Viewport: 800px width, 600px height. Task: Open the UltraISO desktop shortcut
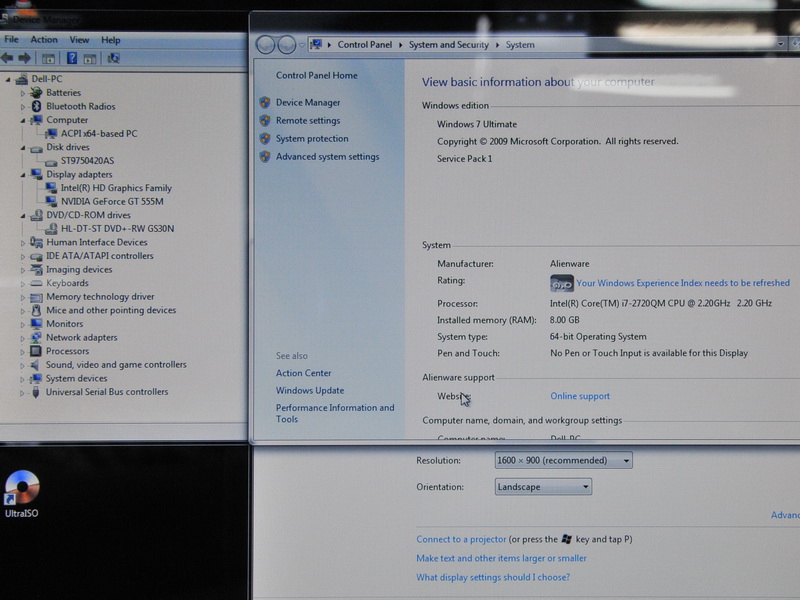pyautogui.click(x=22, y=493)
